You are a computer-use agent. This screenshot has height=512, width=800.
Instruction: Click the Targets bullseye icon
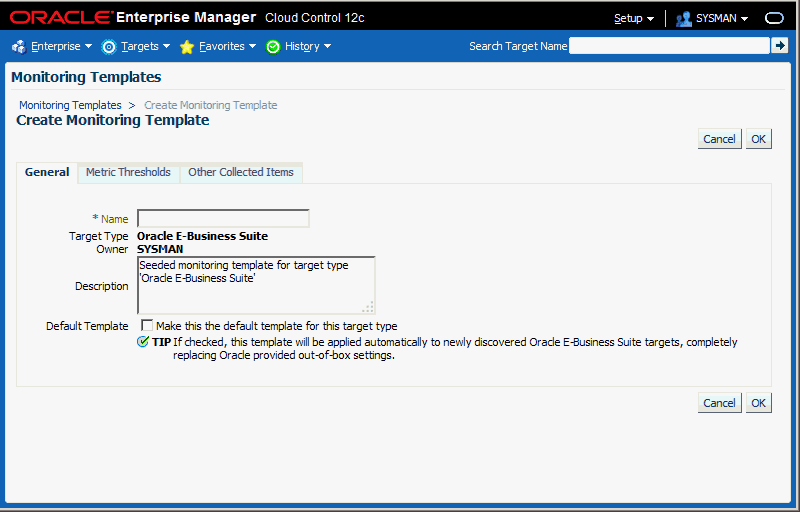pos(109,46)
